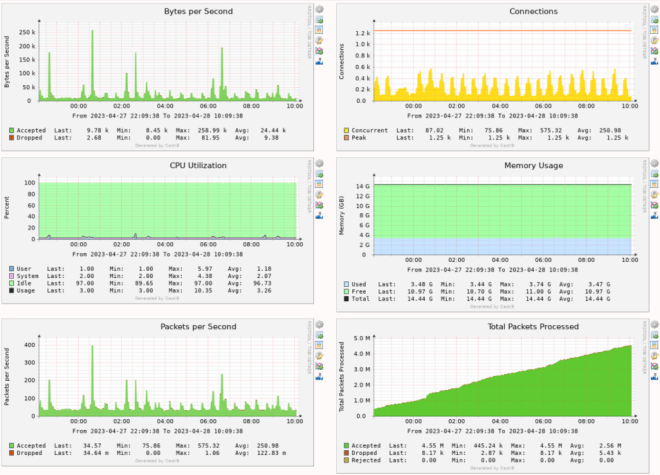The image size is (660, 475).
Task: Click gear icon beside Total Packets Processed
Action: pos(654,324)
